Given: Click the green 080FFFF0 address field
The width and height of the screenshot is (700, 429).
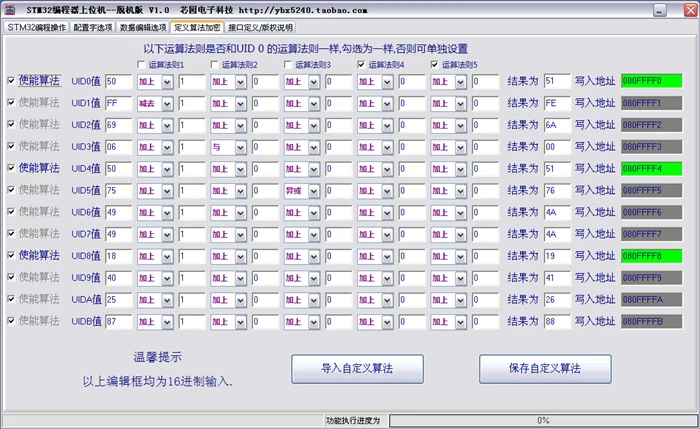Looking at the screenshot, I should point(650,80).
